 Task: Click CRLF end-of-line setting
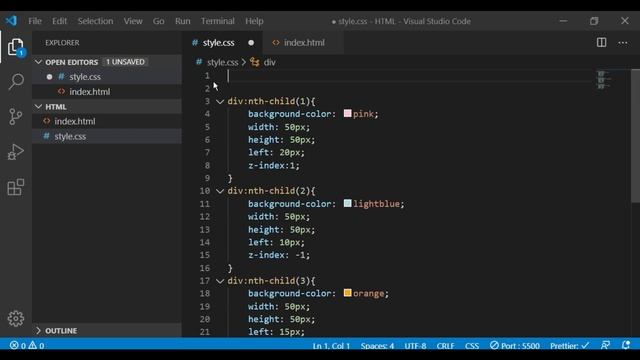445,346
